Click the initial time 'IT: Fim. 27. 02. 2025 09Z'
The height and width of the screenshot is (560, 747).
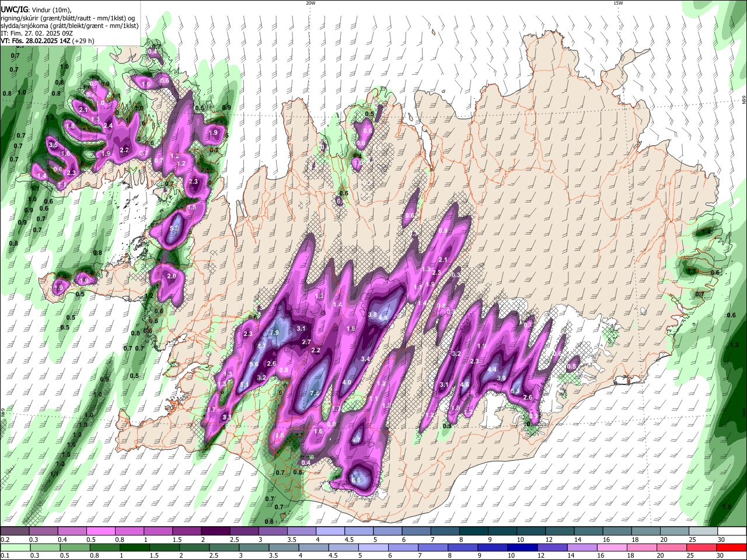(37, 33)
